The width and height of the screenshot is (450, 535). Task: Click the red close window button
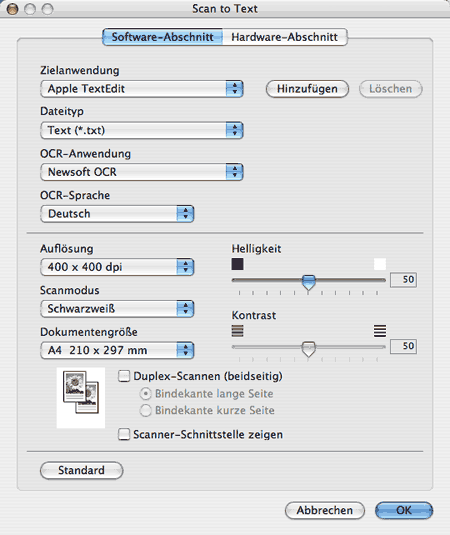point(13,9)
